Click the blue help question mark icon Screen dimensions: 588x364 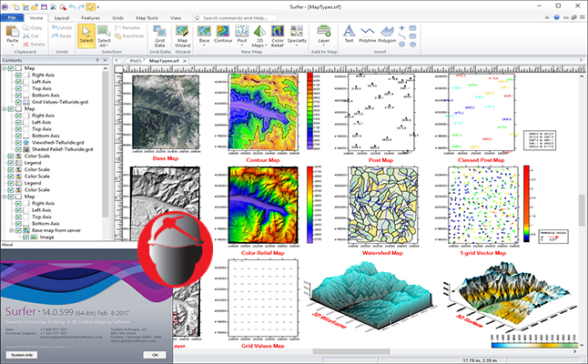[556, 17]
